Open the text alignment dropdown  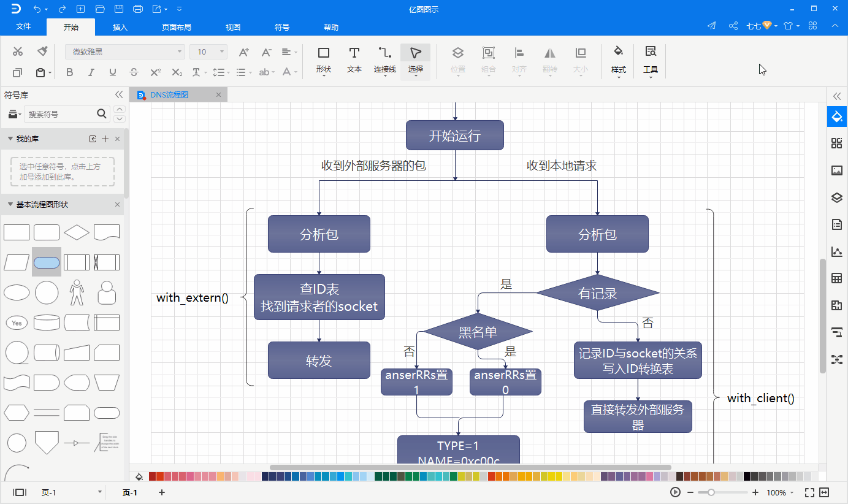[x=289, y=52]
